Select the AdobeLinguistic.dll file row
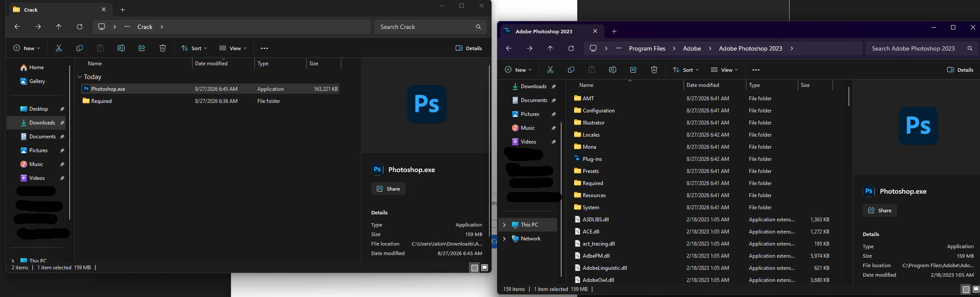Screen dimensions: 980x297 click(x=702, y=268)
